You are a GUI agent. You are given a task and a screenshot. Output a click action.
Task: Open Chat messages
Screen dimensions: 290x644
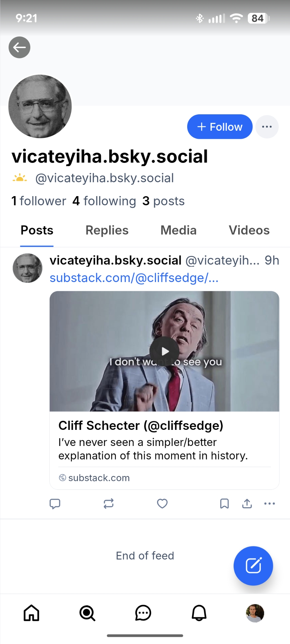[143, 613]
